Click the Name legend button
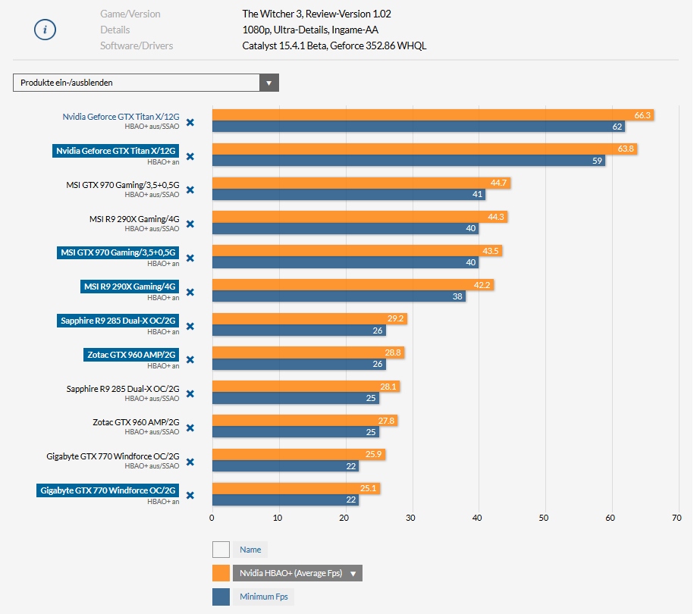The width and height of the screenshot is (700, 614). point(250,550)
